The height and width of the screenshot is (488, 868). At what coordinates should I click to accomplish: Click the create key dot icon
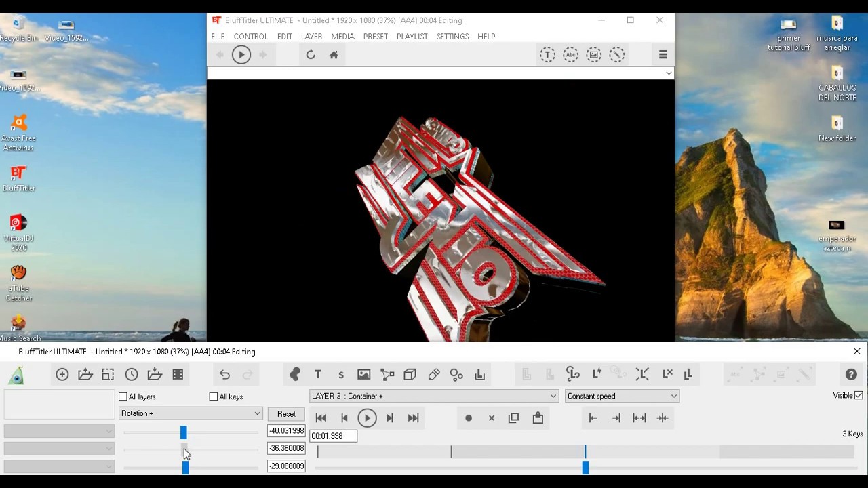[x=469, y=418]
